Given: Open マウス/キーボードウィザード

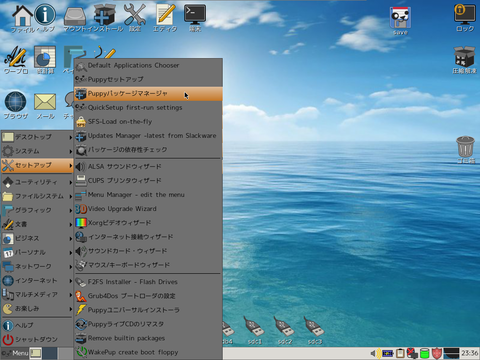Looking at the screenshot, I should tap(148, 265).
